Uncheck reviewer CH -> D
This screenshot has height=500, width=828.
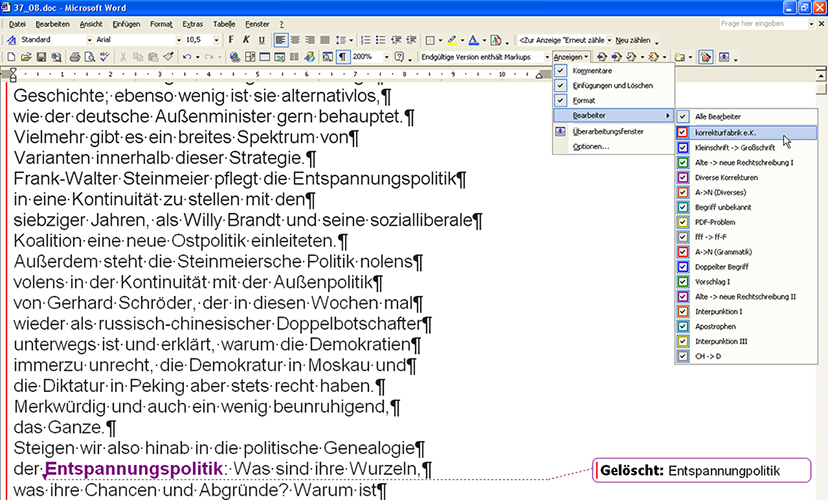point(683,356)
